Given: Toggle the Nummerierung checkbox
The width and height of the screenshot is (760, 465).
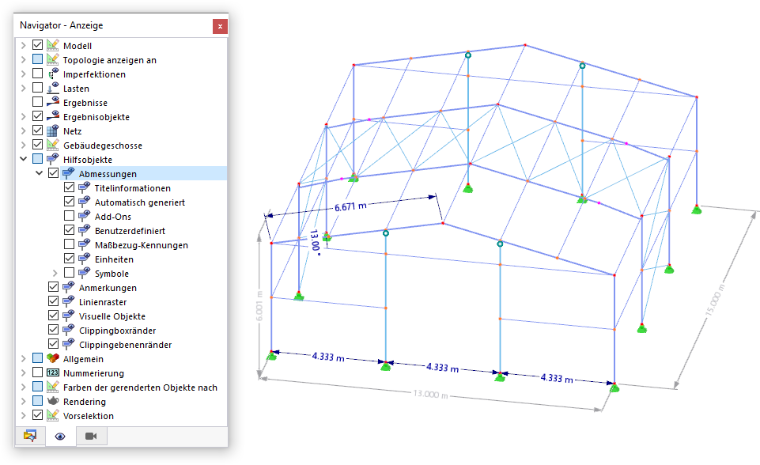Looking at the screenshot, I should click(x=37, y=372).
